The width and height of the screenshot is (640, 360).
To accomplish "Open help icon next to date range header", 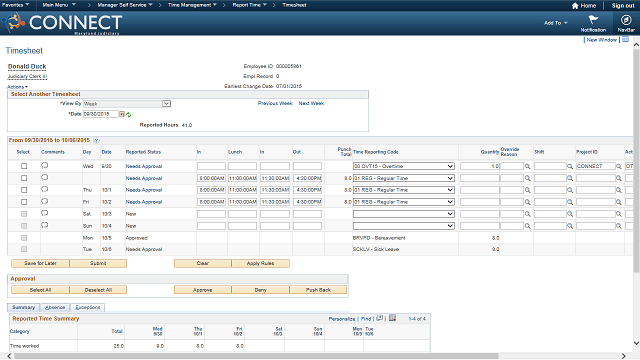I will point(96,140).
